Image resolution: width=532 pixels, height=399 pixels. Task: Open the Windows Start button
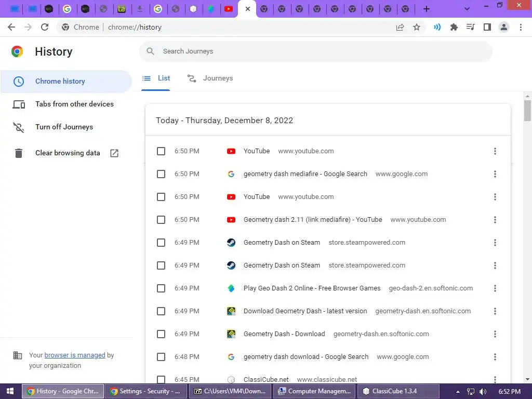pos(10,391)
